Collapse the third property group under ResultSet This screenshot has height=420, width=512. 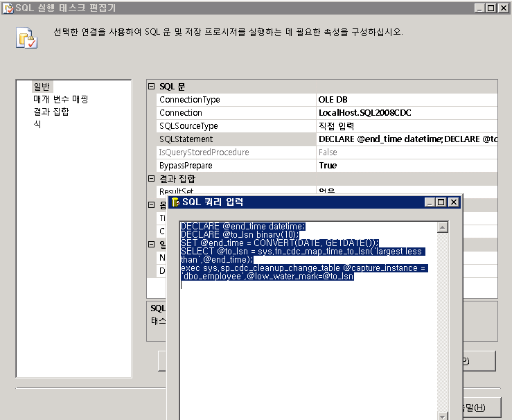pyautogui.click(x=151, y=204)
